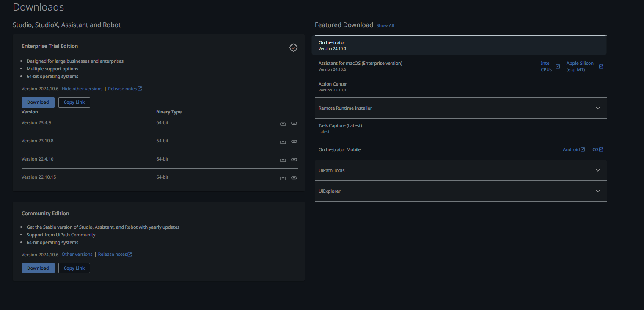Download the Enterprise Trial Edition
Image resolution: width=644 pixels, height=310 pixels.
tap(38, 102)
